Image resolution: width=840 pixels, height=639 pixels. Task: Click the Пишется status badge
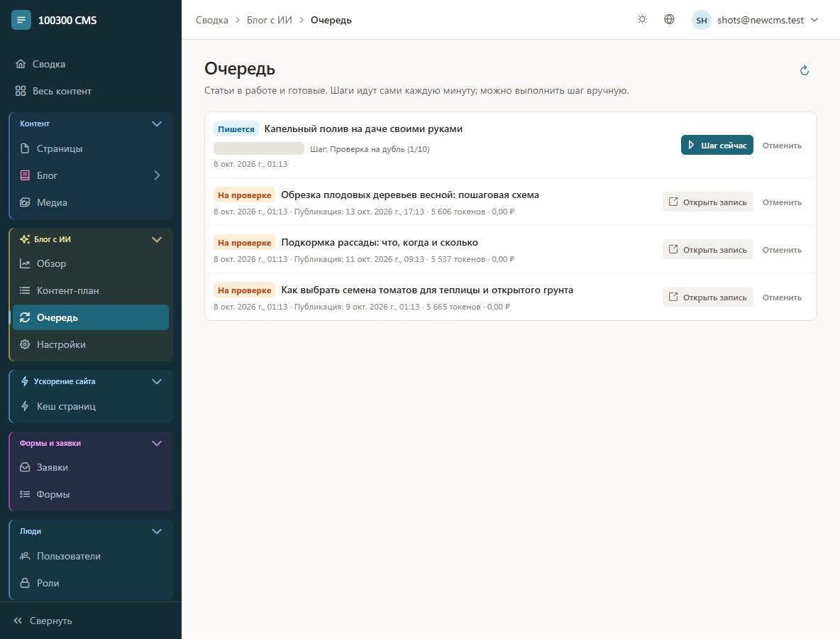(x=236, y=129)
